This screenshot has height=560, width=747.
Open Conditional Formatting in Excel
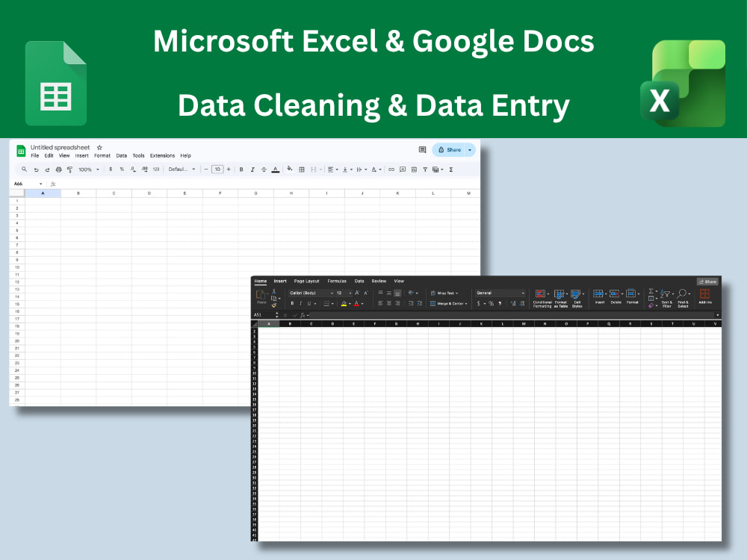click(542, 299)
